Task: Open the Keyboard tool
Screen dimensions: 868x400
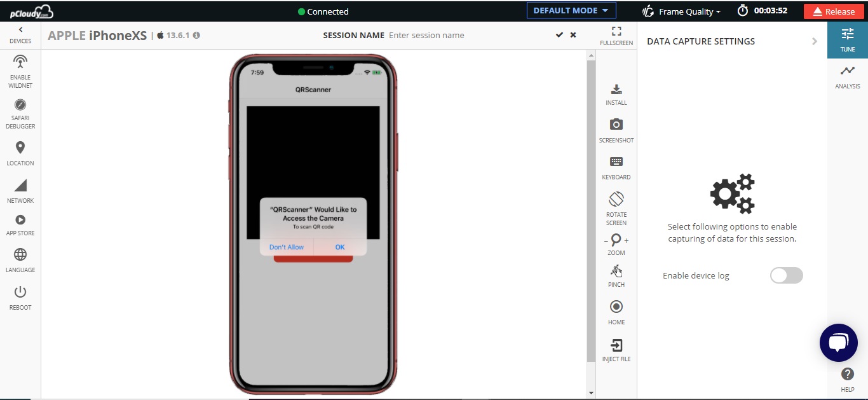Action: coord(616,168)
